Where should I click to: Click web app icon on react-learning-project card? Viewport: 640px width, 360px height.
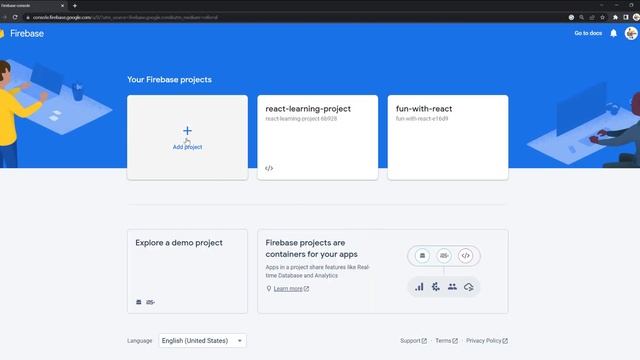click(269, 168)
